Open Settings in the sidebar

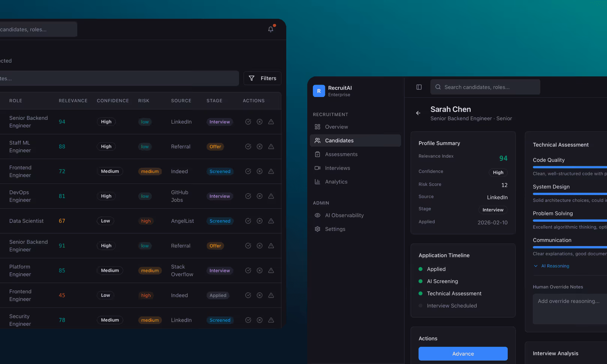(x=355, y=229)
